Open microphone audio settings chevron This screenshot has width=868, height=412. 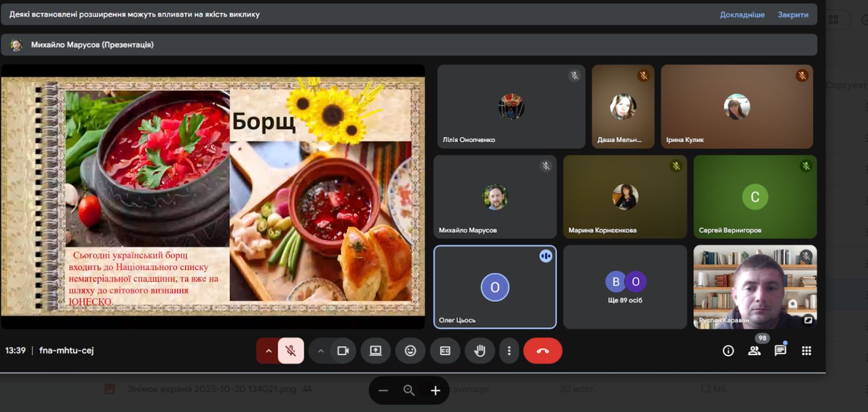tap(268, 351)
